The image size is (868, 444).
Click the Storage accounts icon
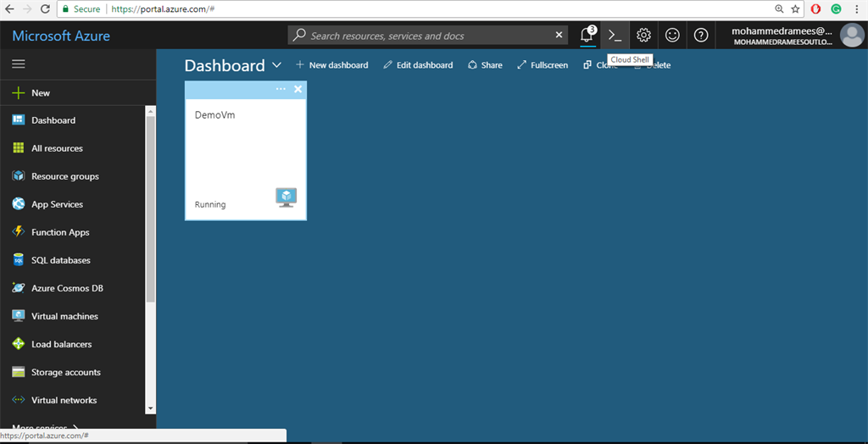[x=19, y=372]
